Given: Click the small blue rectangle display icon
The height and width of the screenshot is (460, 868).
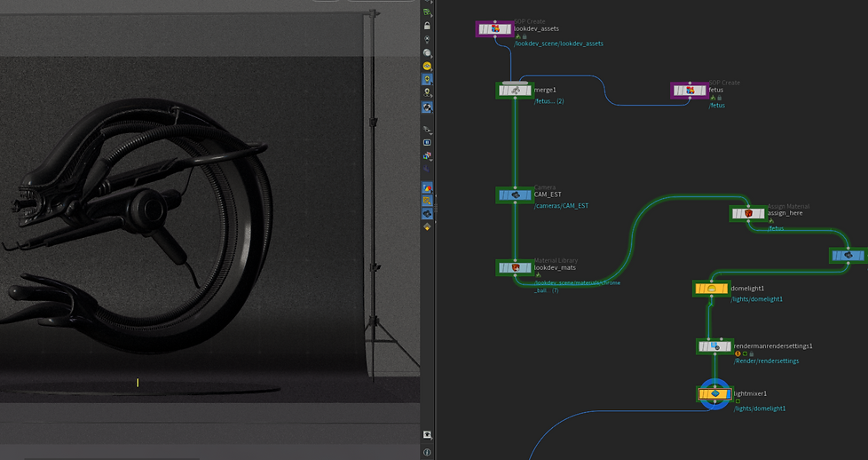Looking at the screenshot, I should [427, 142].
